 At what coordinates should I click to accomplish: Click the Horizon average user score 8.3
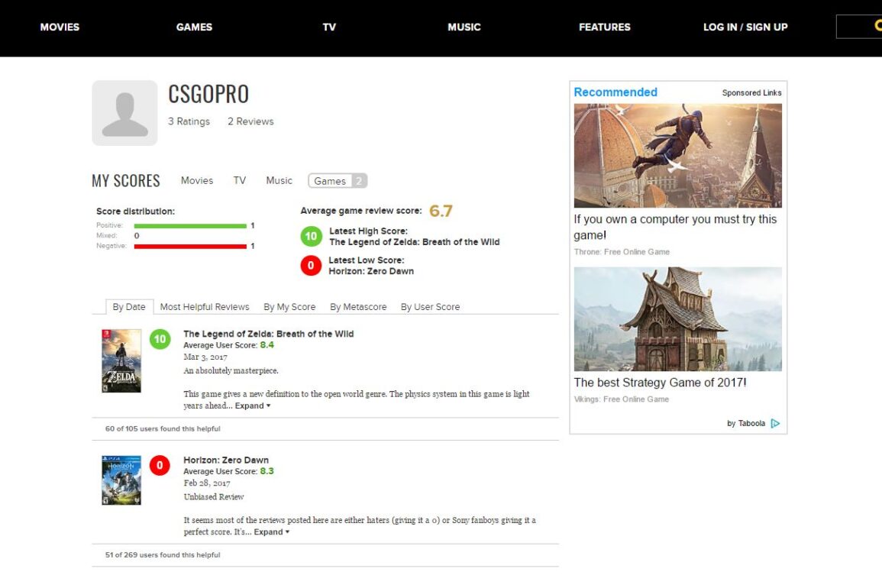pos(267,471)
